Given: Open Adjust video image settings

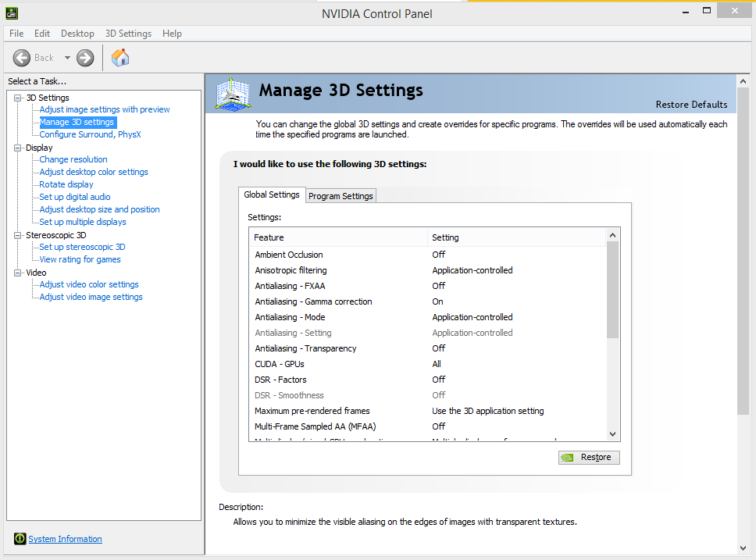Looking at the screenshot, I should coord(91,297).
